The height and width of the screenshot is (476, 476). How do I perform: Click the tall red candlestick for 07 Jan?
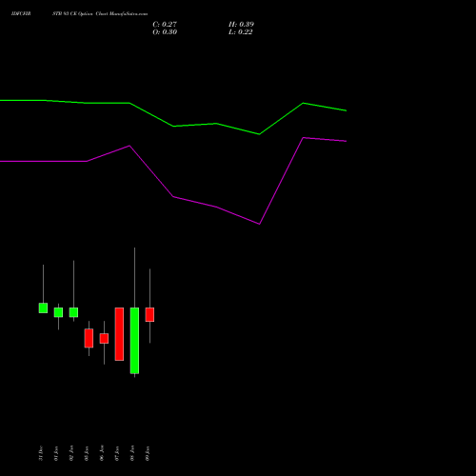(x=119, y=334)
